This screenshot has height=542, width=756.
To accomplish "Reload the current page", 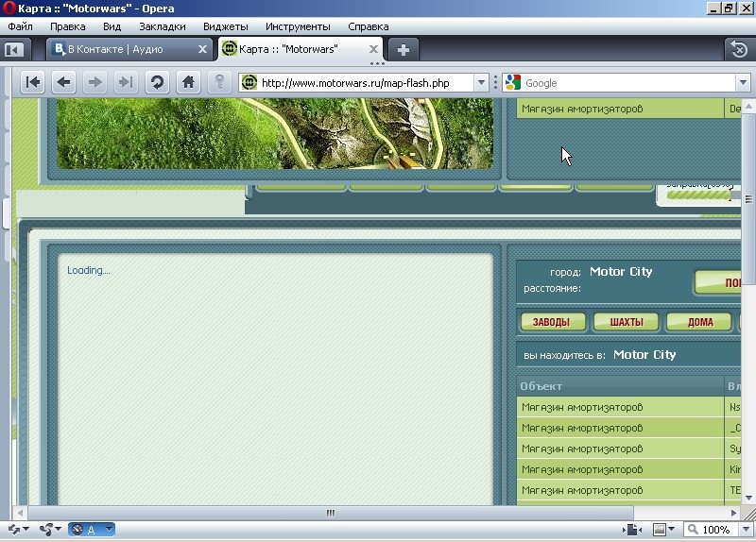I will click(x=157, y=82).
